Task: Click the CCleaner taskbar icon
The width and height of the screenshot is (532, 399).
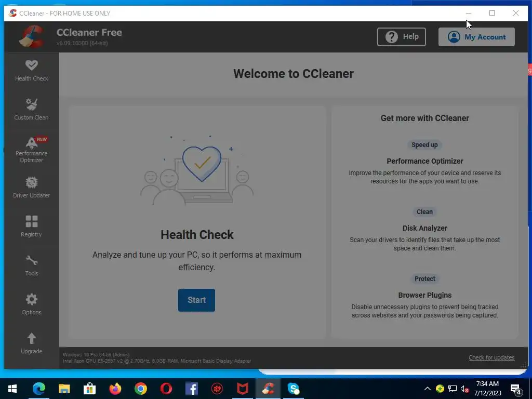Action: [268, 389]
